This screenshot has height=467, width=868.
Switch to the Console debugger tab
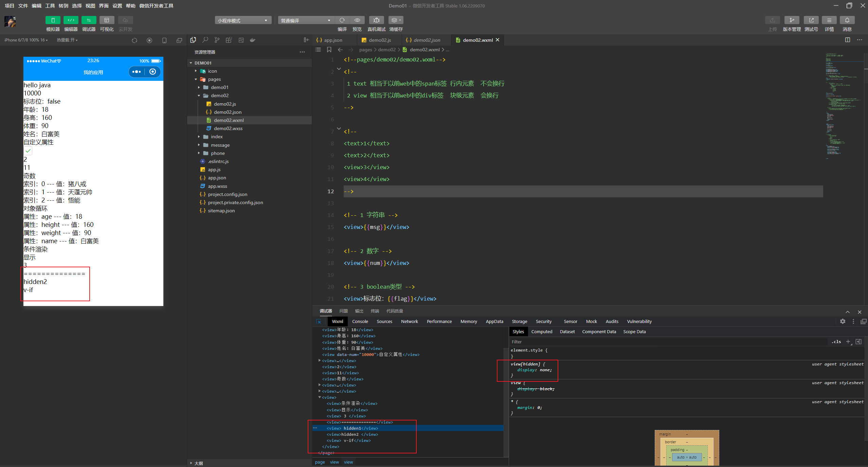coord(360,321)
